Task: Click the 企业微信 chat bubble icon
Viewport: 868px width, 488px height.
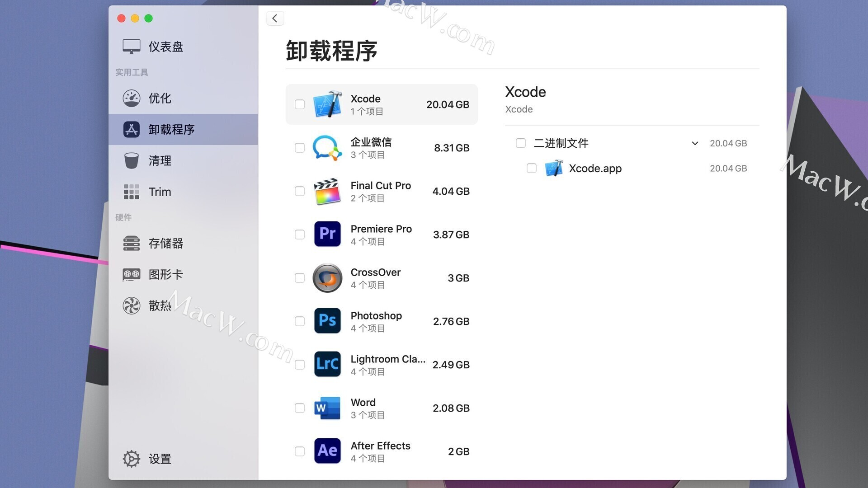Action: (327, 148)
